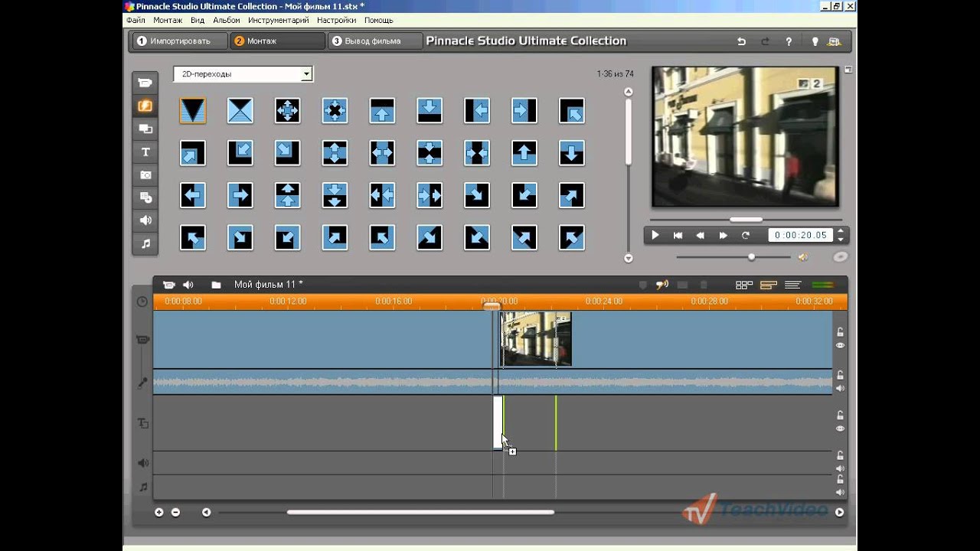This screenshot has height=551, width=980.
Task: Switch to the Импортировать tab
Action: click(179, 41)
